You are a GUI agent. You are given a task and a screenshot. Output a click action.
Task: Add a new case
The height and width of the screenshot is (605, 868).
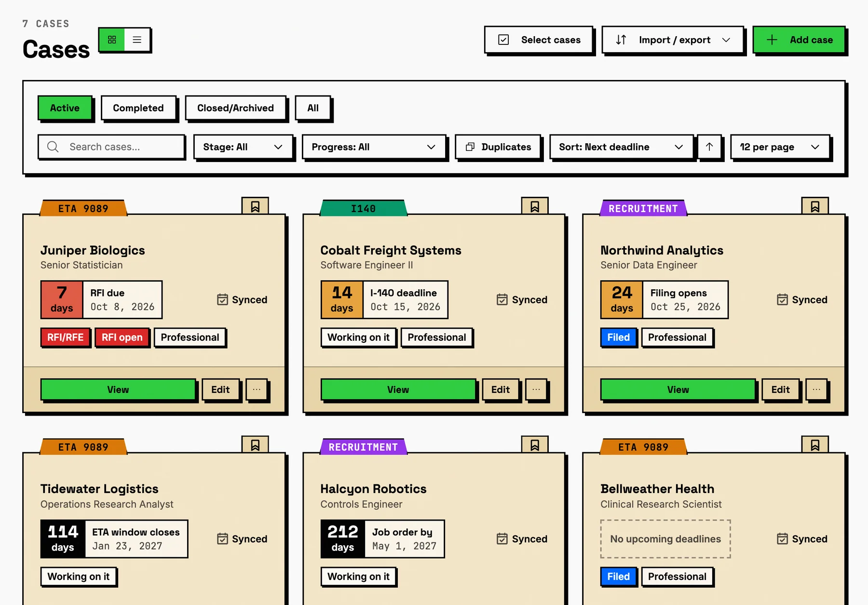click(799, 40)
